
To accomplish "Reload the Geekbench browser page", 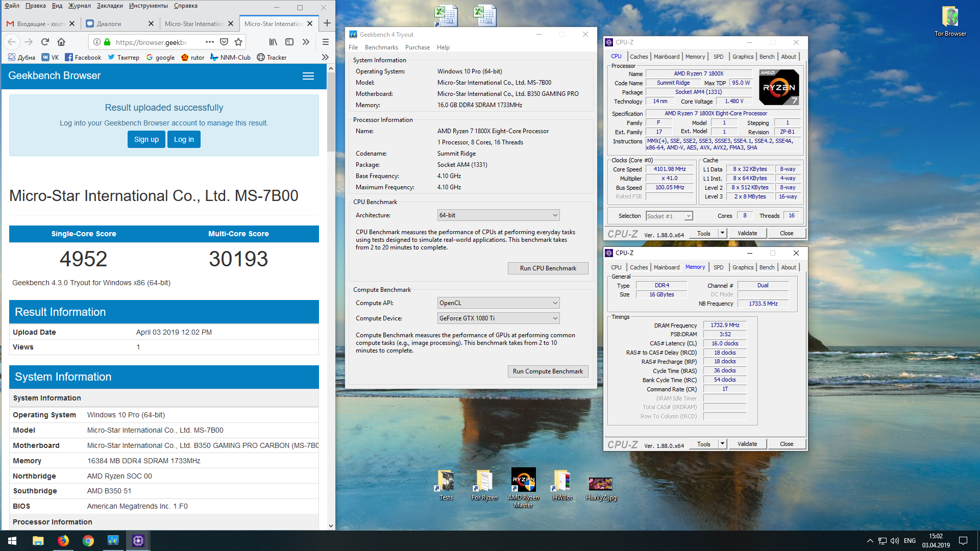I will (45, 42).
